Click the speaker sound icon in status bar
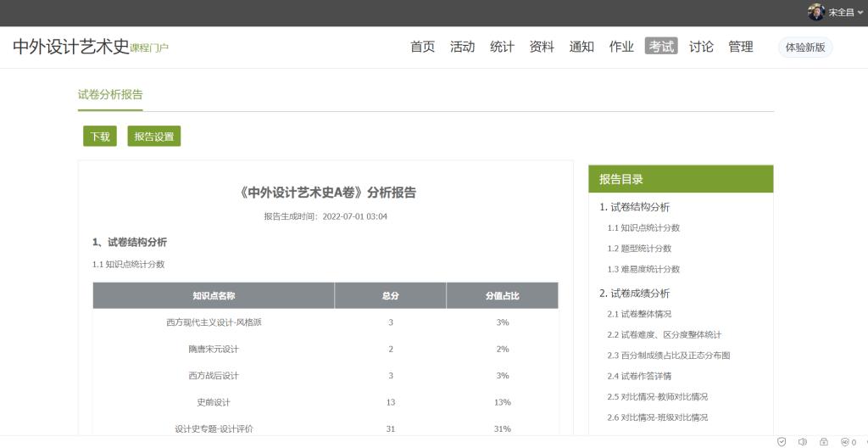The image size is (868, 448). pyautogui.click(x=802, y=442)
